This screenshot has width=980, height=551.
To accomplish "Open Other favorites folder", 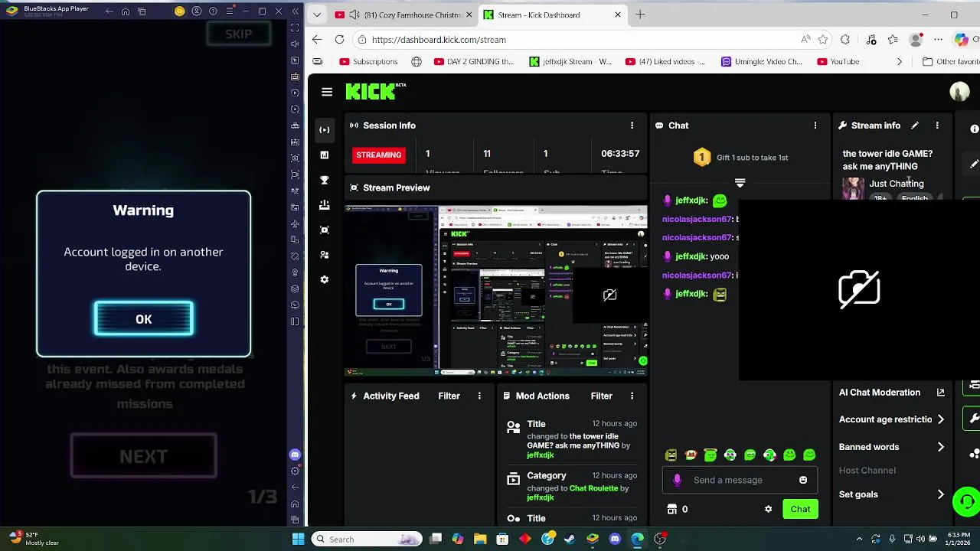I will tap(951, 62).
